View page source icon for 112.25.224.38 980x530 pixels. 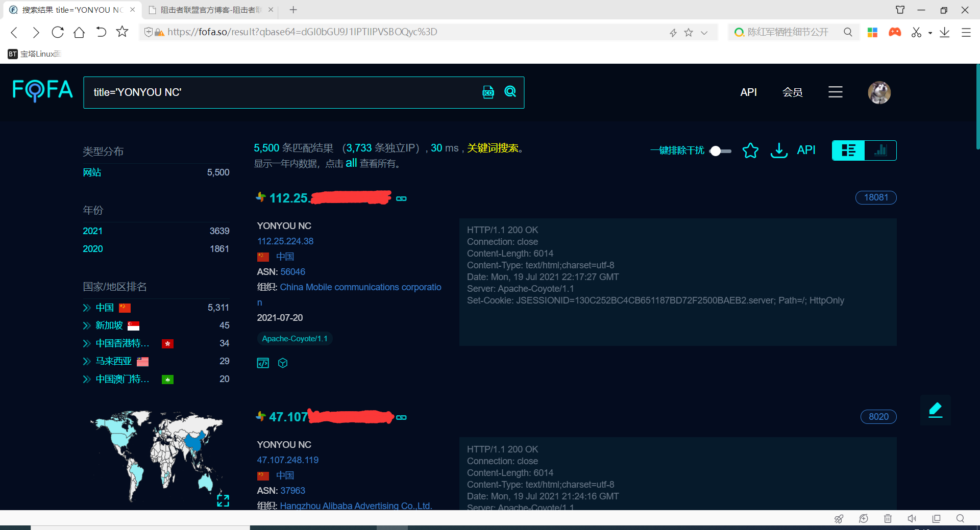pos(263,363)
